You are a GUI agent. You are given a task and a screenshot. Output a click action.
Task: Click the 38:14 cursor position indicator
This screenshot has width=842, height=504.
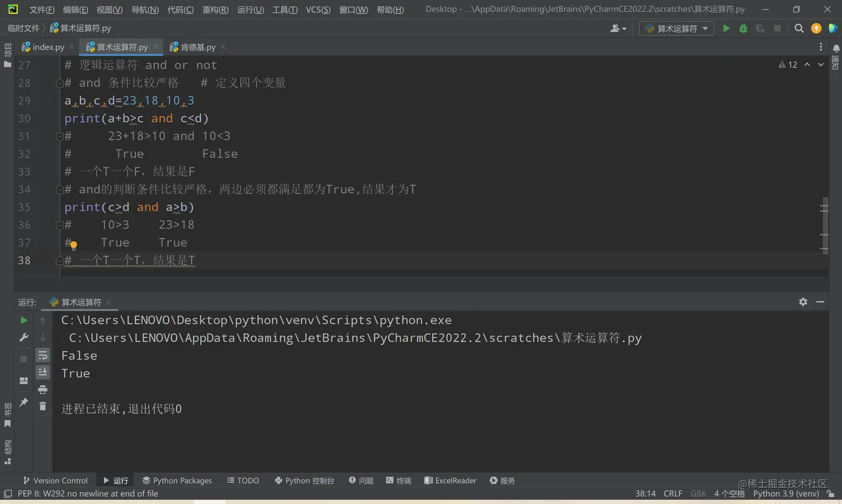(x=645, y=493)
